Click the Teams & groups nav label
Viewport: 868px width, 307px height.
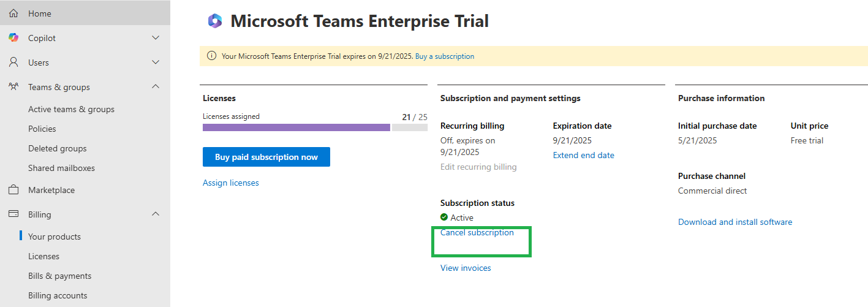59,87
